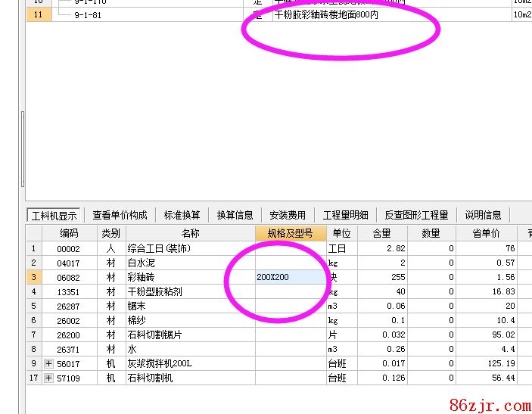Click the 省单价 column header
532x414 pixels.
490,233
